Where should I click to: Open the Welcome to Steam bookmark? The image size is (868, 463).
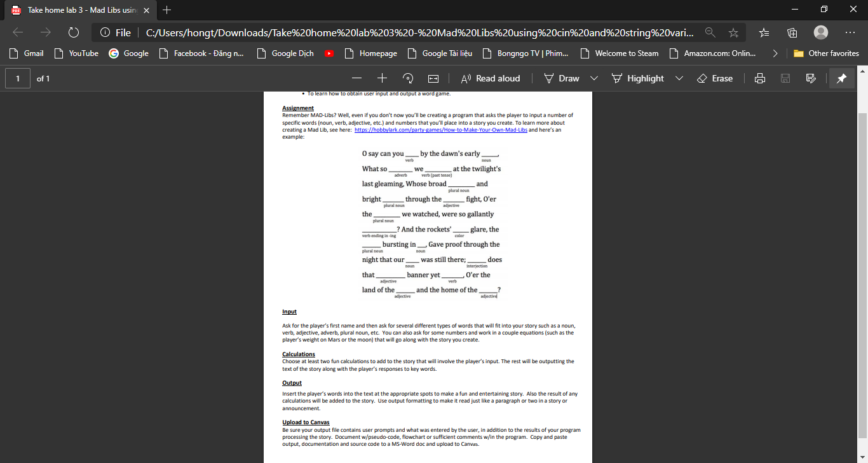coord(619,53)
